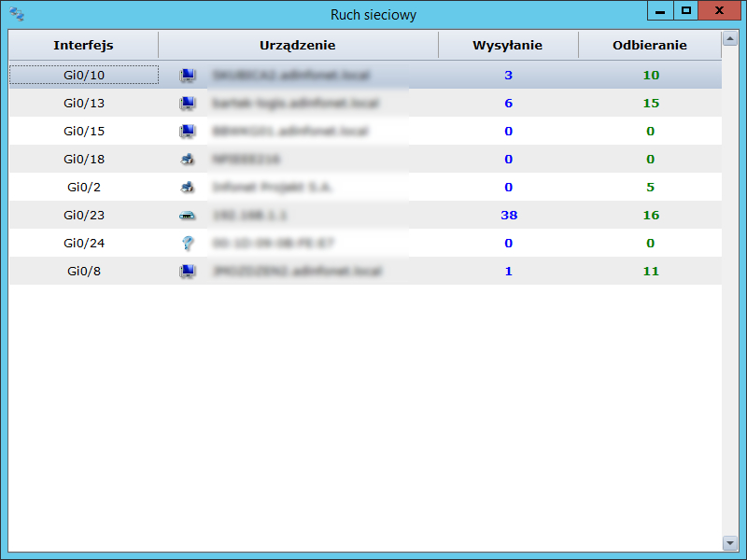Click the printer icon in Gi0/2 row
This screenshot has height=560, width=747.
[187, 187]
